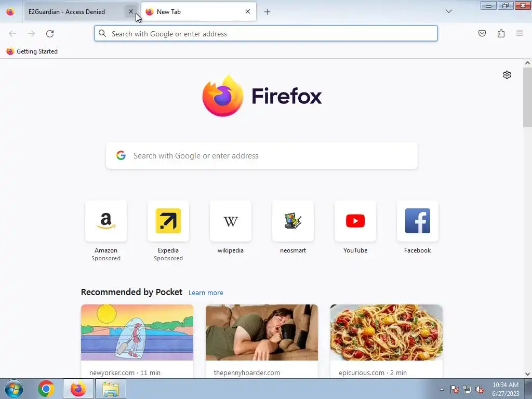This screenshot has height=399, width=532.
Task: Close the E2Guardian - Access Denied tab
Action: click(x=130, y=11)
